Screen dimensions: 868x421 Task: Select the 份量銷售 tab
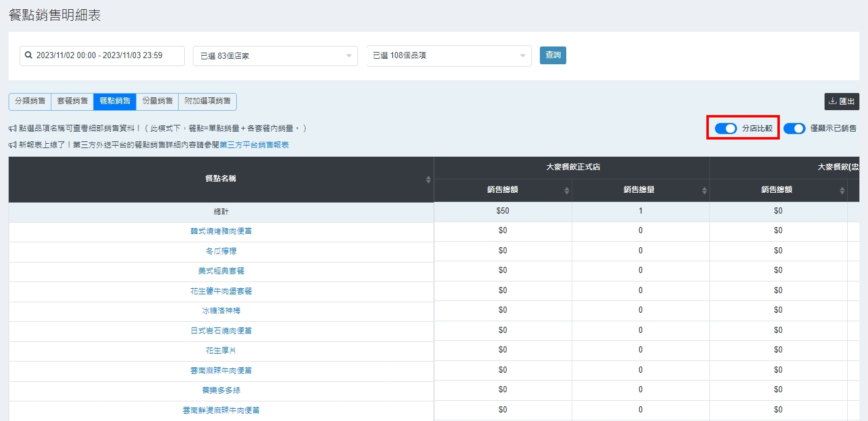157,101
